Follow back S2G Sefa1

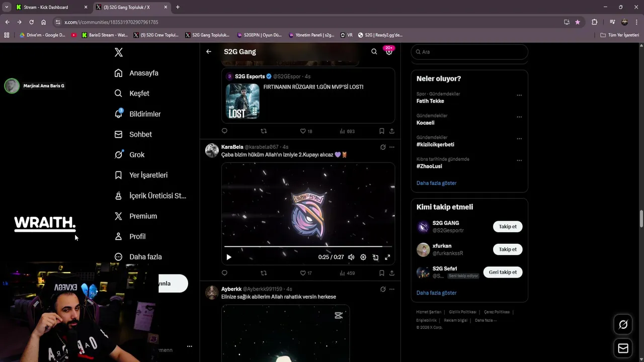(x=503, y=272)
